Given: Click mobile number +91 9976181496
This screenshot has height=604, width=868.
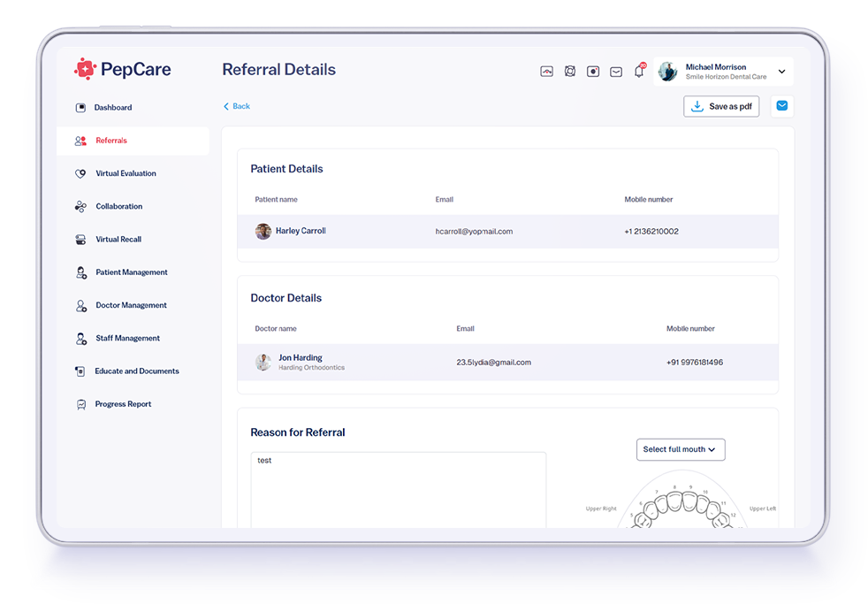Looking at the screenshot, I should [x=695, y=362].
